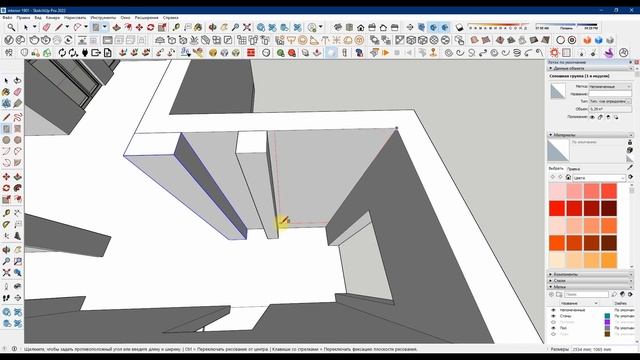
Task: Select the Search magnifier tool in top toolbar
Action: click(x=11, y=27)
